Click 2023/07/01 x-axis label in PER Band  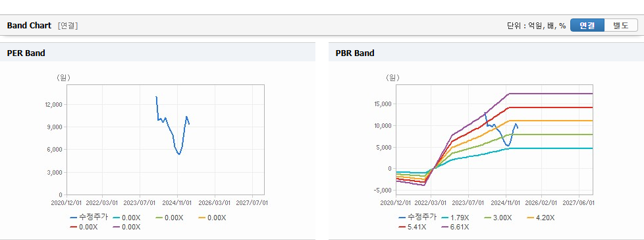point(140,202)
